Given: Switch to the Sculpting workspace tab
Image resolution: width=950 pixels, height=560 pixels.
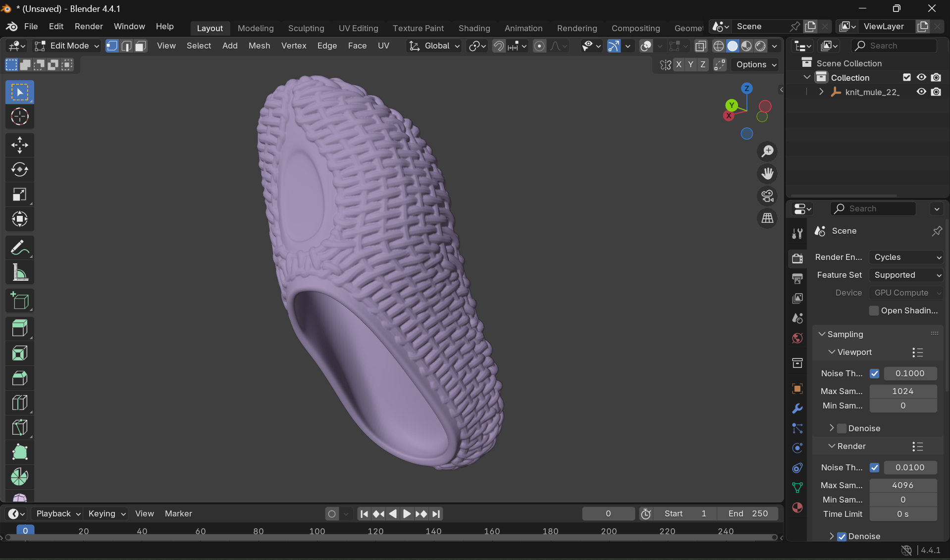Looking at the screenshot, I should 306,28.
